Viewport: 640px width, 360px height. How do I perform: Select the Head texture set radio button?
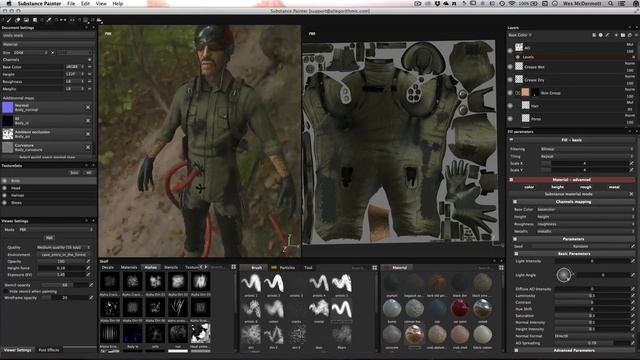[4, 188]
